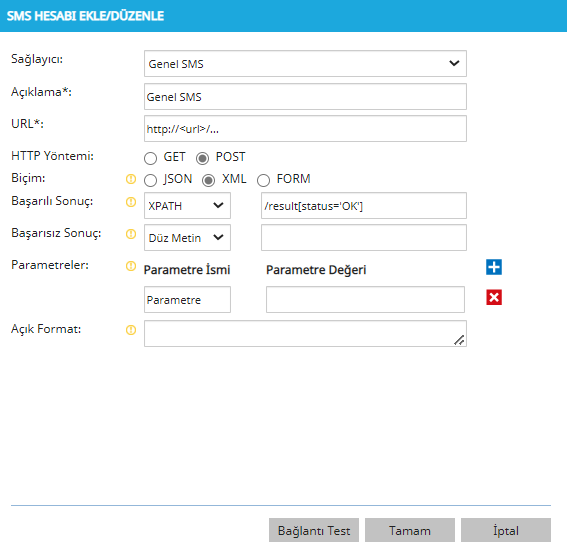Select the GET HTTP method radio
This screenshot has height=552, width=567.
[150, 158]
